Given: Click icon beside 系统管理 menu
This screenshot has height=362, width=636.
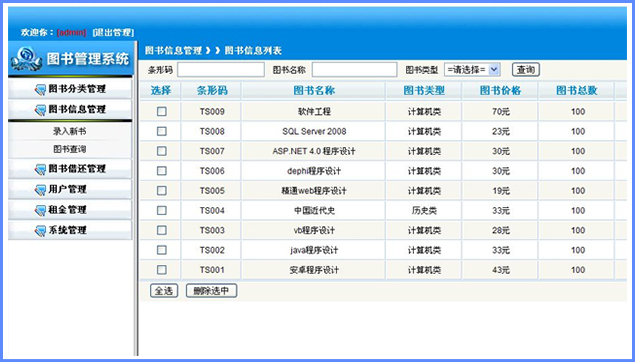Looking at the screenshot, I should tap(40, 231).
